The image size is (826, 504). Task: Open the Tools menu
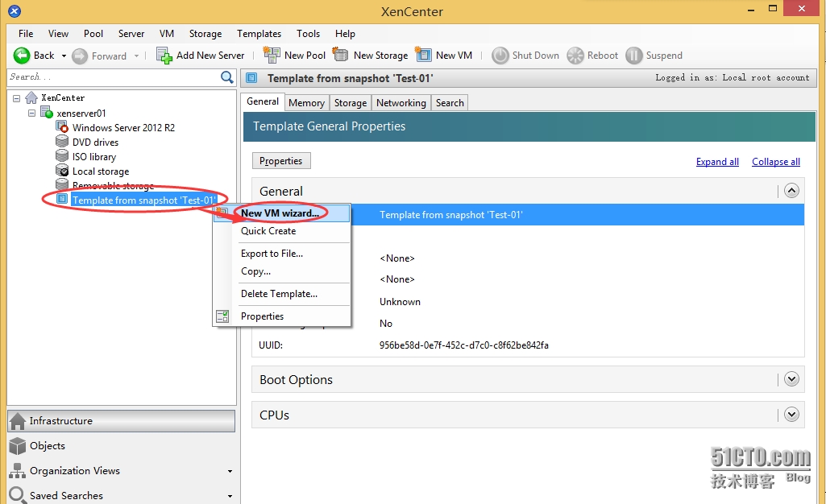pyautogui.click(x=308, y=34)
